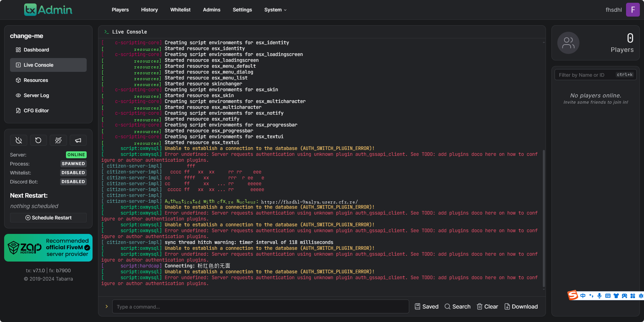
Task: Open Resources in sidebar
Action: point(48,80)
